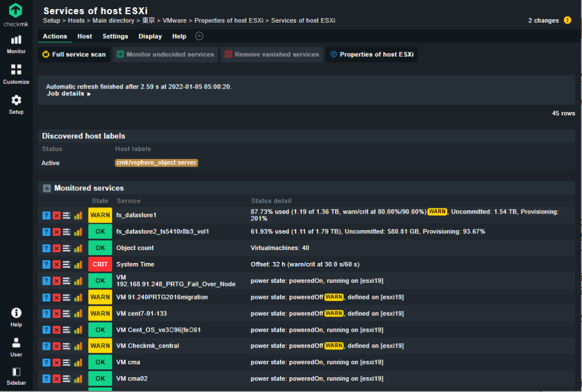
Task: Expand the Job details section
Action: 69,94
